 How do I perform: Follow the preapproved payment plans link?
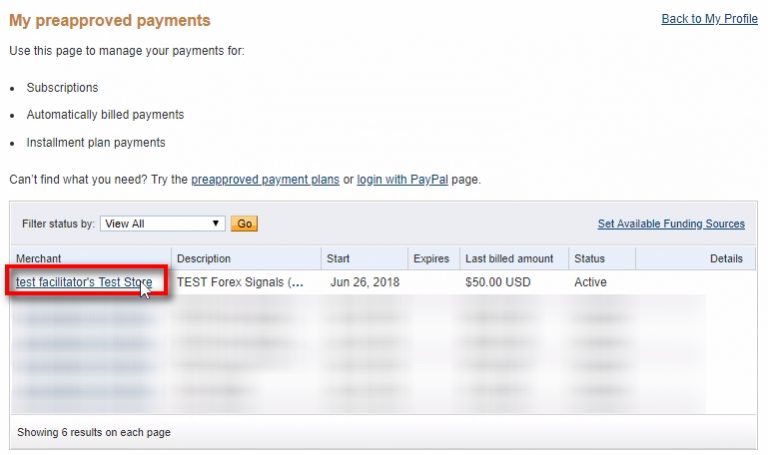[x=265, y=180]
